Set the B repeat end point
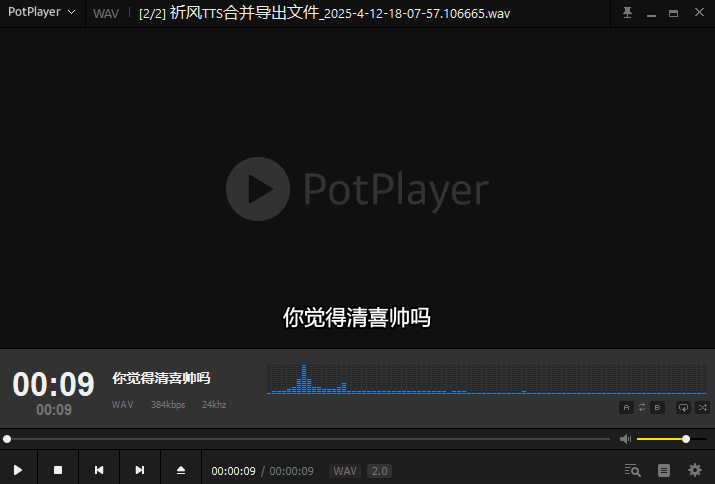This screenshot has height=484, width=715. [x=657, y=407]
